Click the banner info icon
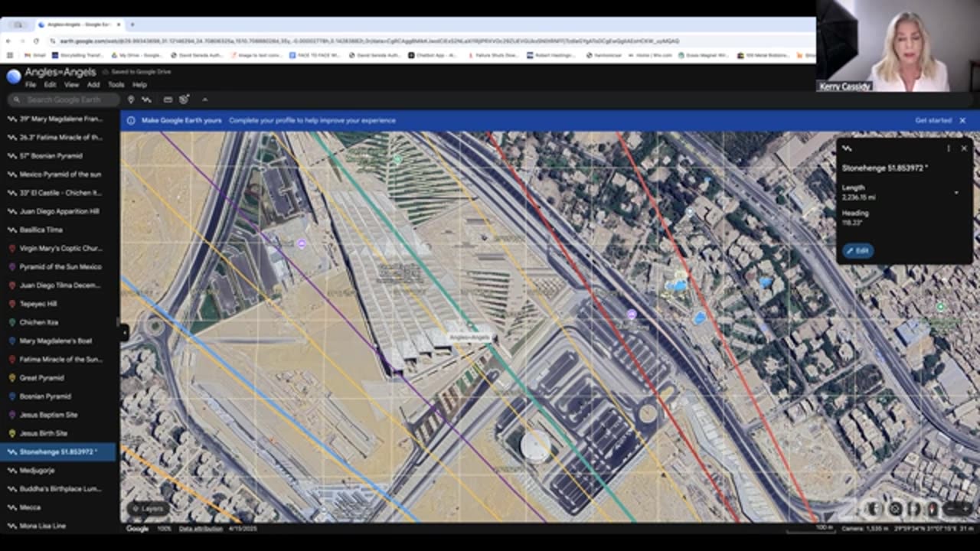This screenshot has width=980, height=551. point(131,120)
